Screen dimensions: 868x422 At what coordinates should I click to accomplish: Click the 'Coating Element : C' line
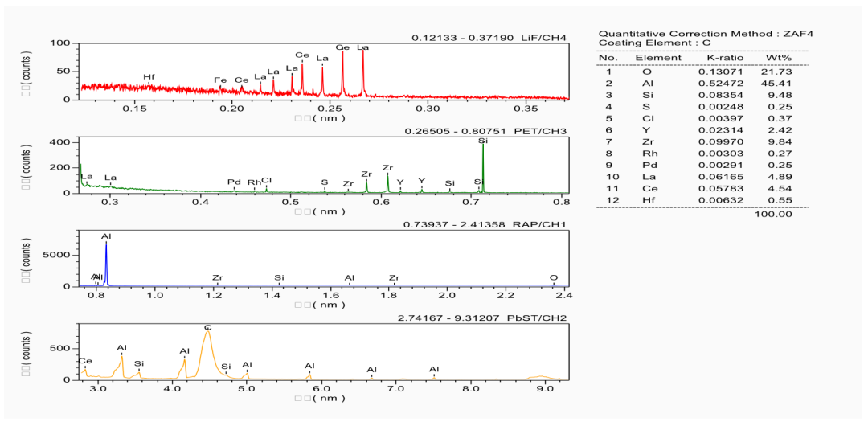pyautogui.click(x=655, y=43)
